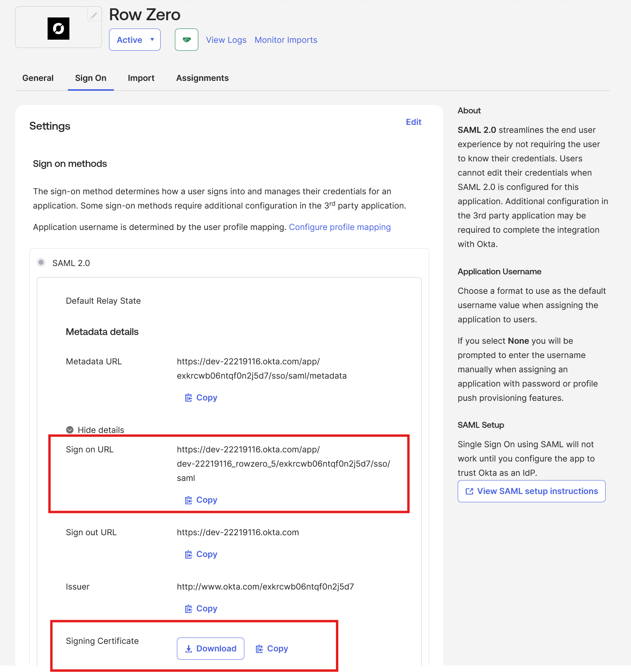This screenshot has width=631, height=672.
Task: Open the Assignments tab
Action: pyautogui.click(x=202, y=78)
